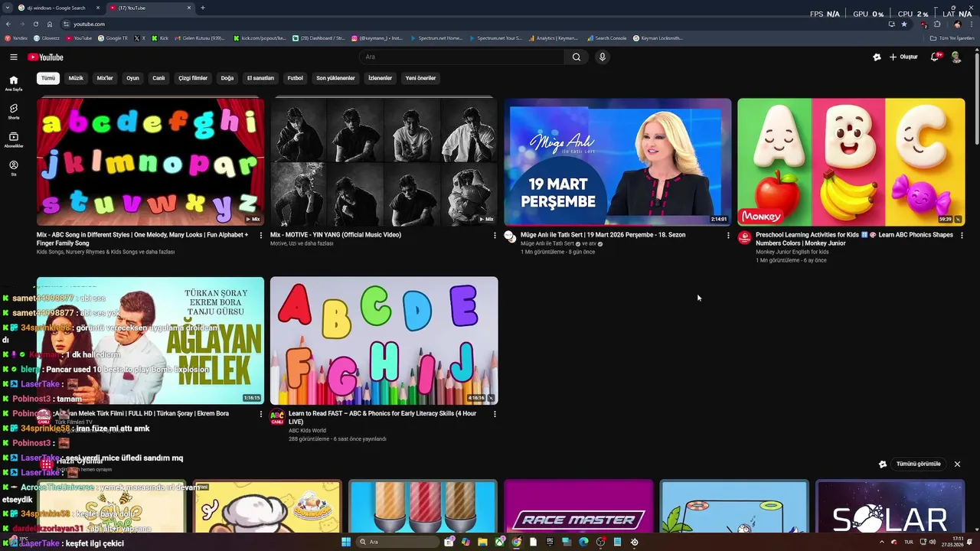Open Ana Sayfa in the sidebar
The height and width of the screenshot is (551, 980).
[x=14, y=83]
